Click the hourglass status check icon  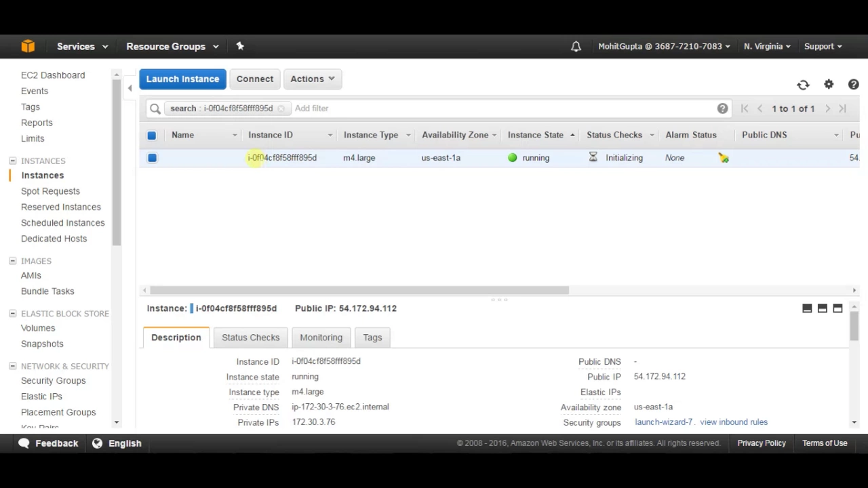coord(593,157)
